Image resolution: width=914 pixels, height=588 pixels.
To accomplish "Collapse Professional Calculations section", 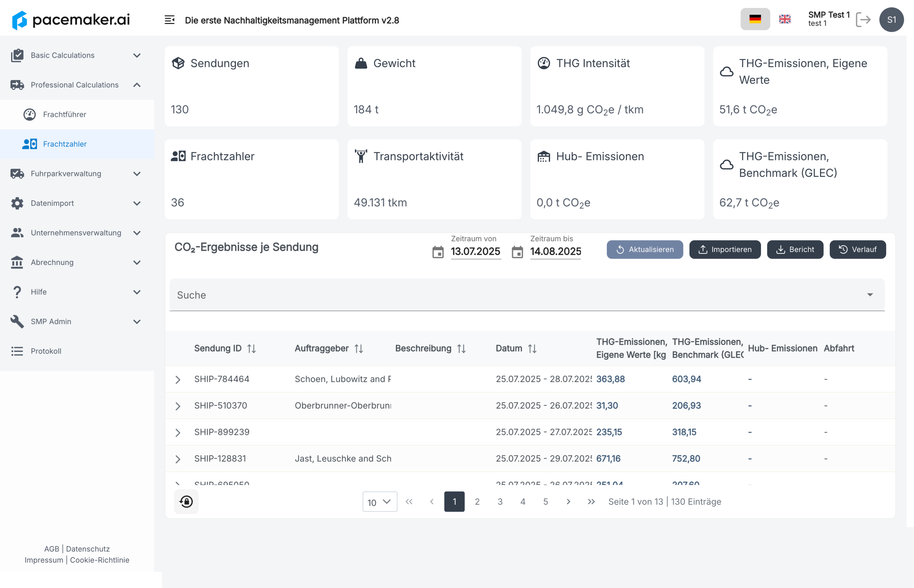I will click(137, 85).
